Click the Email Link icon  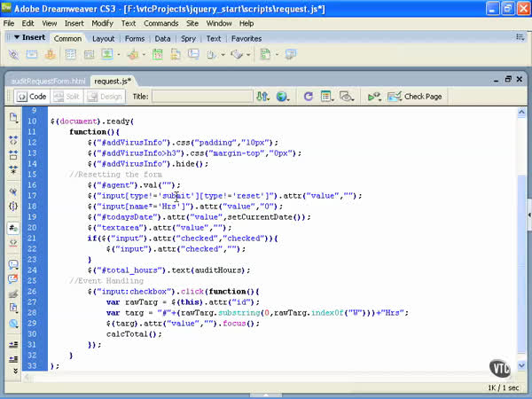33,54
